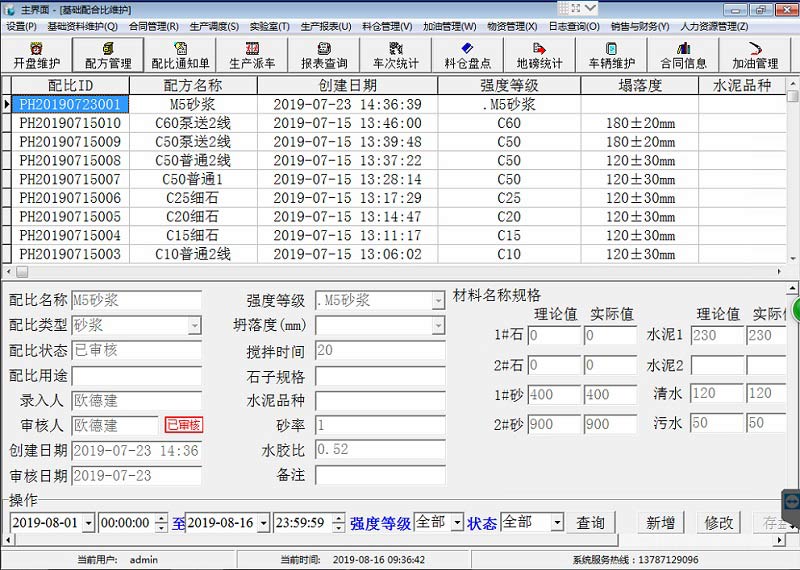Screen dimensions: 800x570
Task: Open the end date 2019-08-16 dropdown
Action: click(x=264, y=523)
